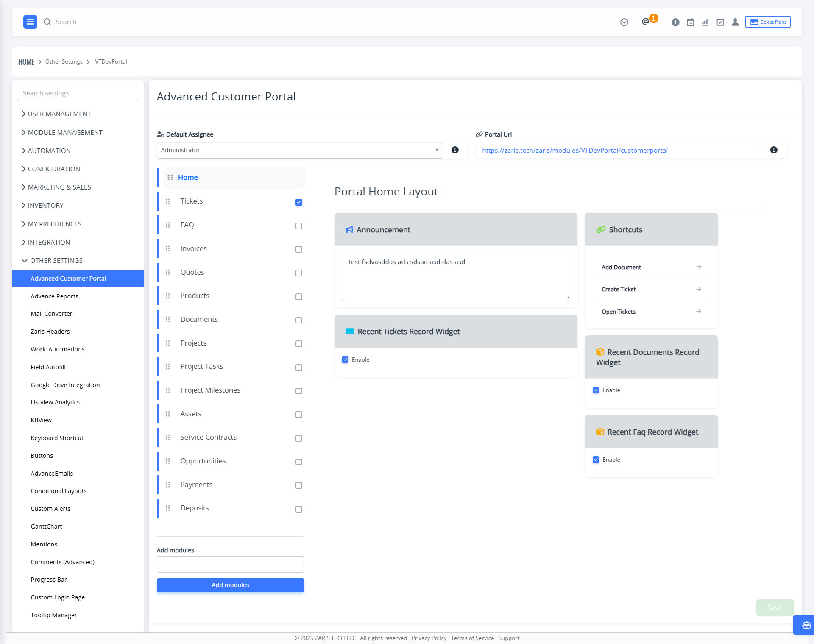Grab drag handle for Payments row
Viewport: 814px width, 644px height.
(x=168, y=485)
